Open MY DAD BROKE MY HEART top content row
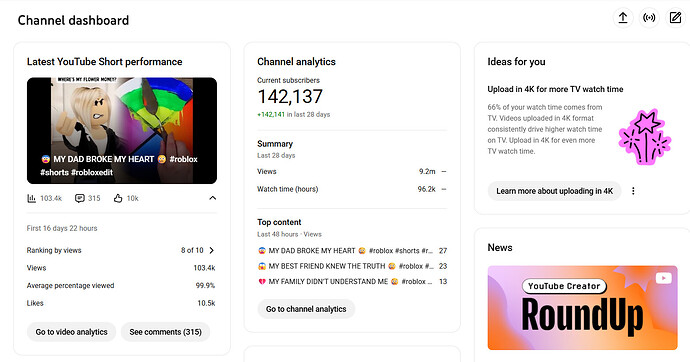Image resolution: width=690 pixels, height=362 pixels. [352, 251]
